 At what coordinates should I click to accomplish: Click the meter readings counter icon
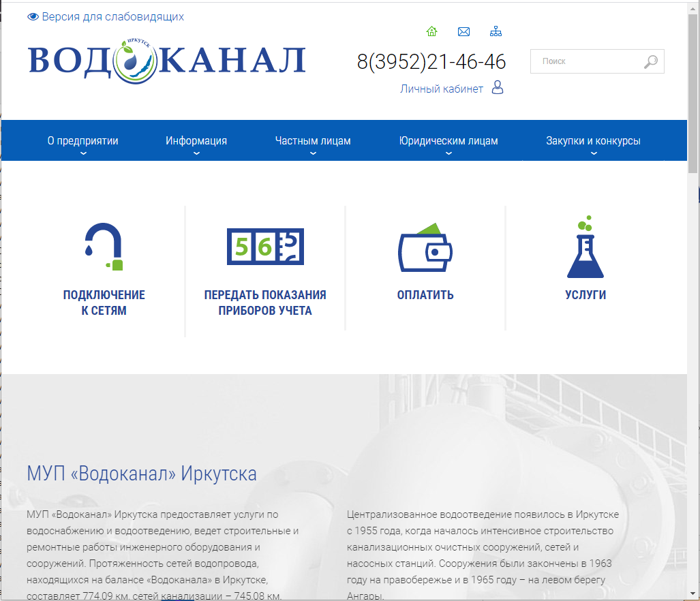click(265, 247)
